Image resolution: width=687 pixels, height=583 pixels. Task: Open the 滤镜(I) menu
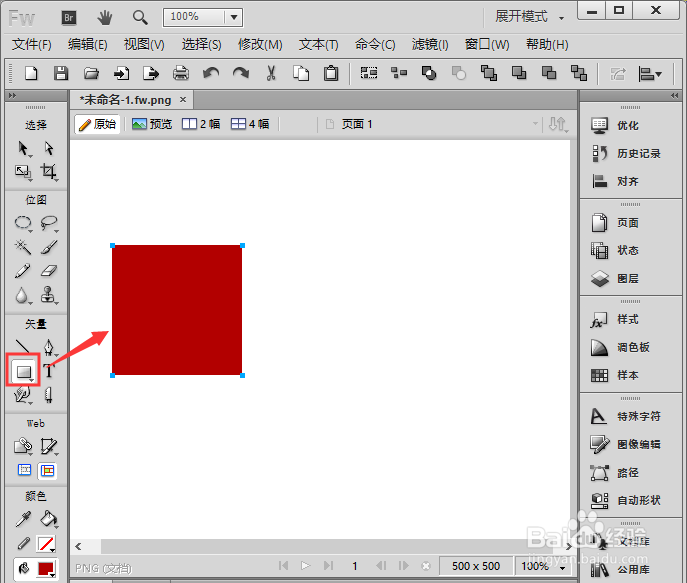pyautogui.click(x=430, y=44)
